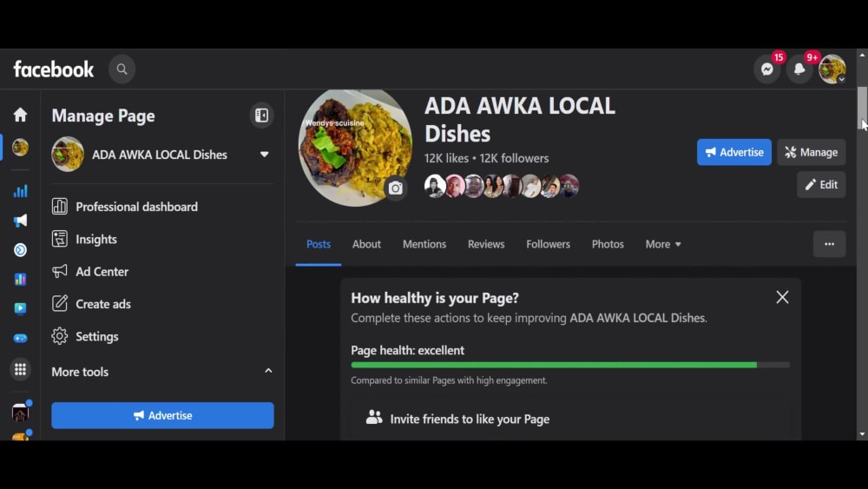The width and height of the screenshot is (868, 489).
Task: Switch to the About tab
Action: [366, 244]
